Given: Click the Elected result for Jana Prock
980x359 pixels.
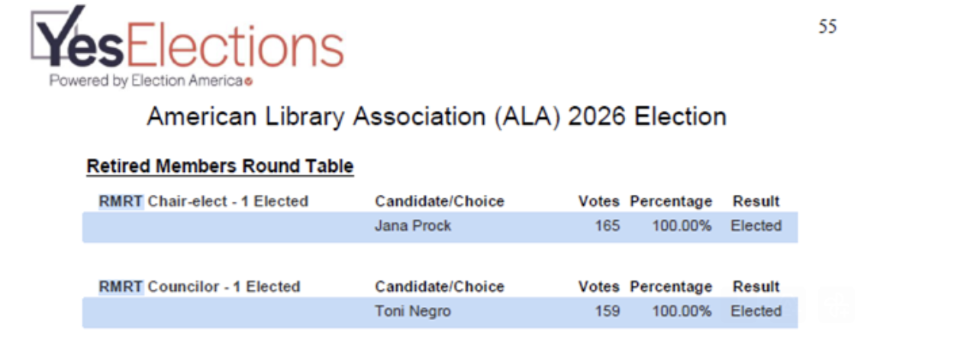Looking at the screenshot, I should [x=756, y=226].
